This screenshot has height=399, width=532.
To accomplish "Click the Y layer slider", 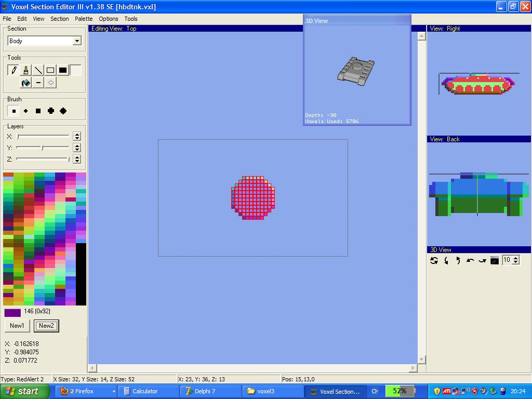I will pos(43,148).
